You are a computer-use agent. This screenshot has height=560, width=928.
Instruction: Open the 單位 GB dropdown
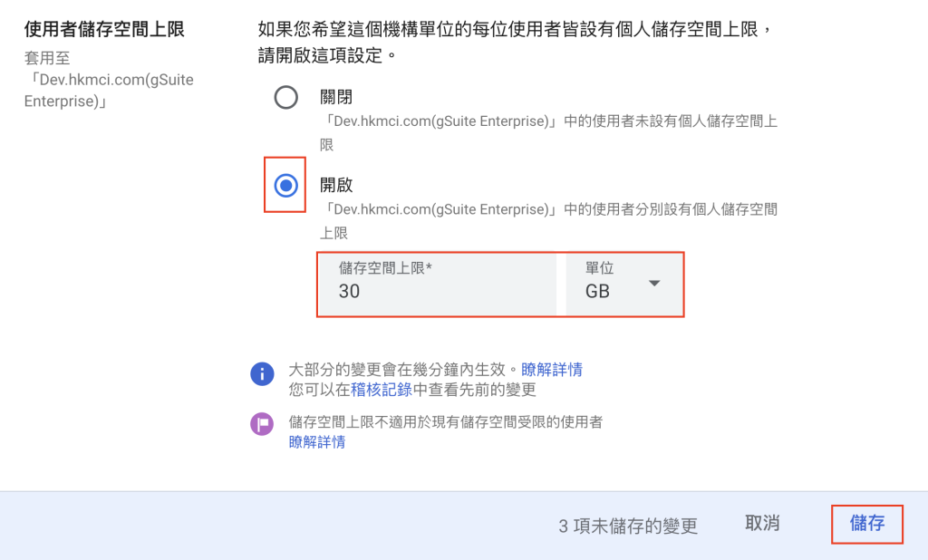(623, 285)
